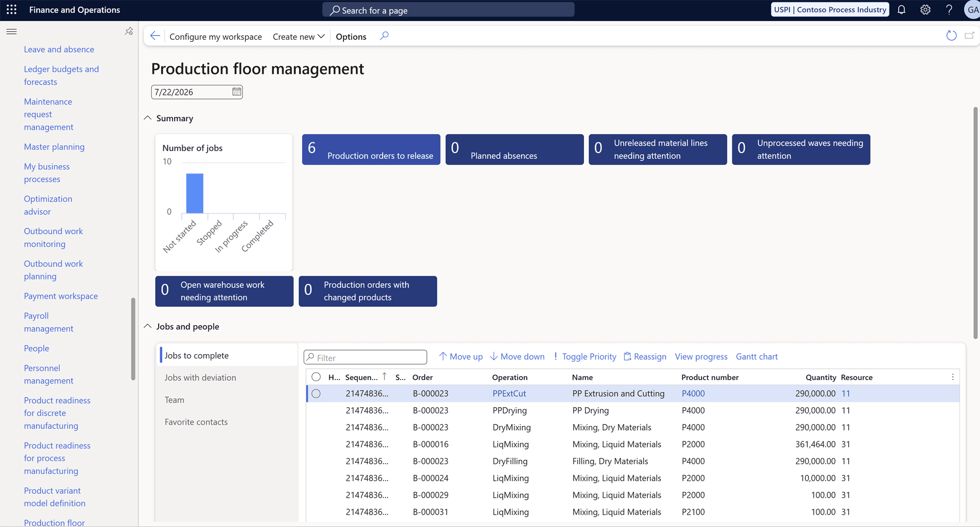Open Master planning workspace

pyautogui.click(x=54, y=147)
